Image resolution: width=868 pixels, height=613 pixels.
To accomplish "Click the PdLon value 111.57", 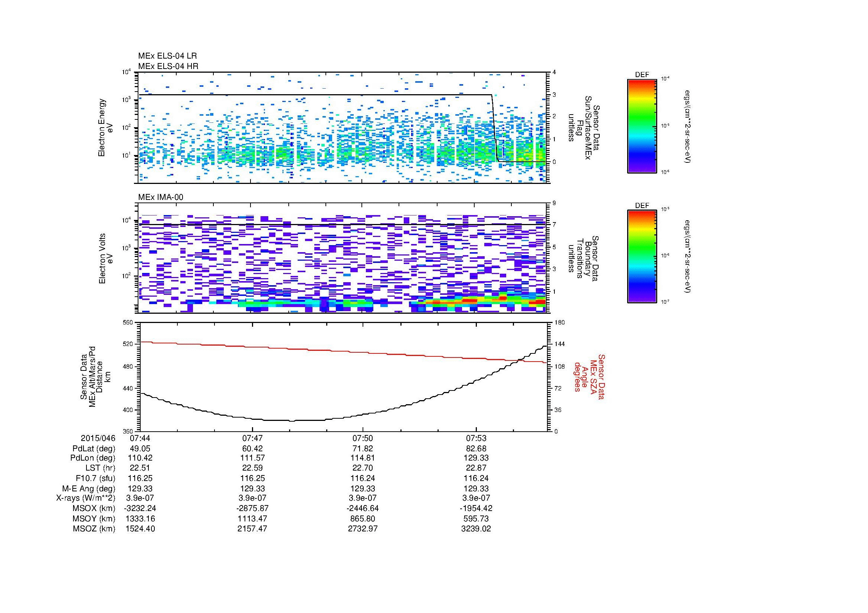I will point(252,458).
